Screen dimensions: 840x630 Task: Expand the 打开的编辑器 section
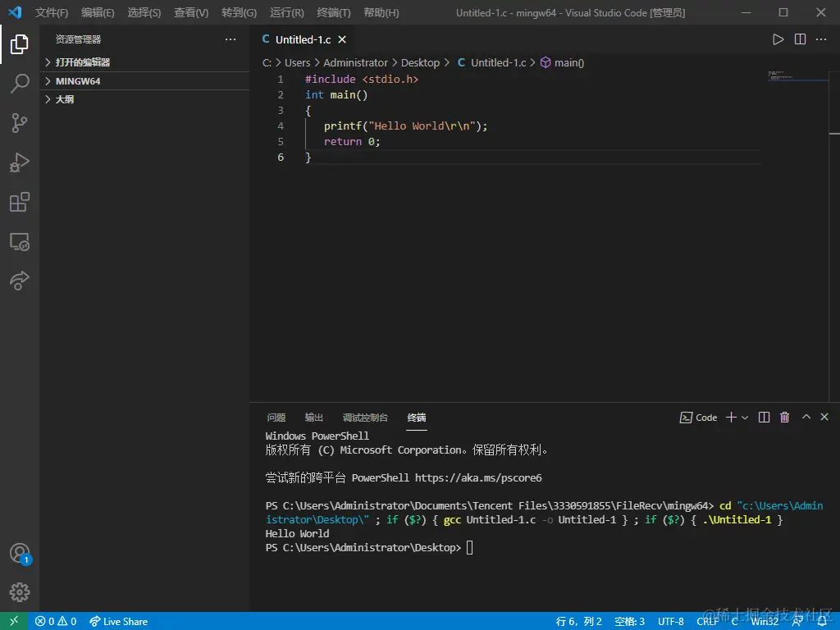tap(144, 62)
